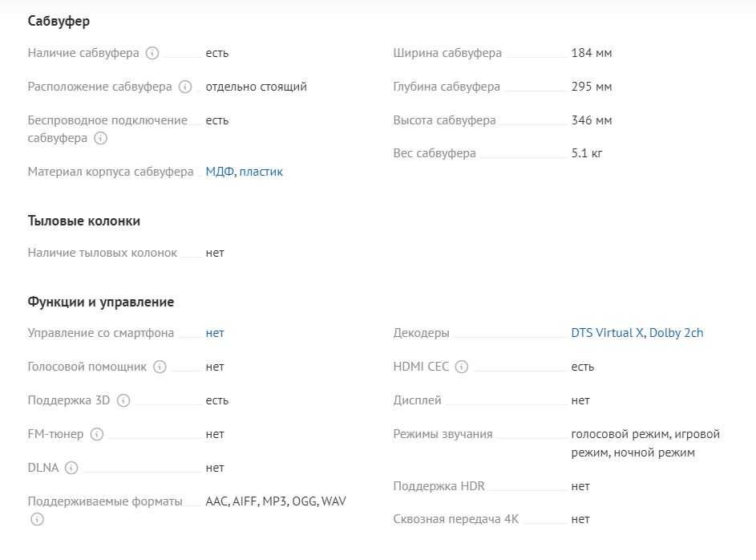Open the DLNA info icon
756x560 pixels.
[71, 468]
